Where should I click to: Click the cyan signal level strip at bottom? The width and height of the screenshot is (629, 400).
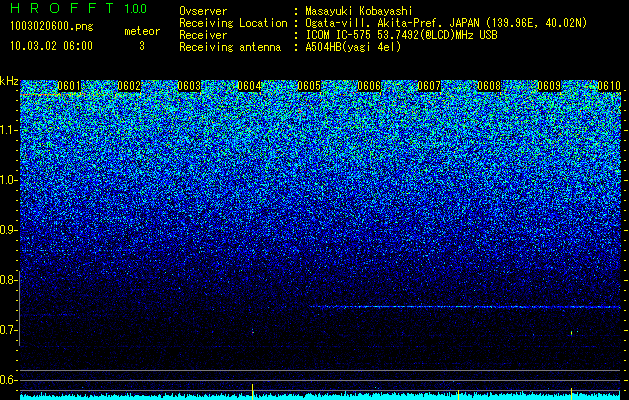coord(320,396)
